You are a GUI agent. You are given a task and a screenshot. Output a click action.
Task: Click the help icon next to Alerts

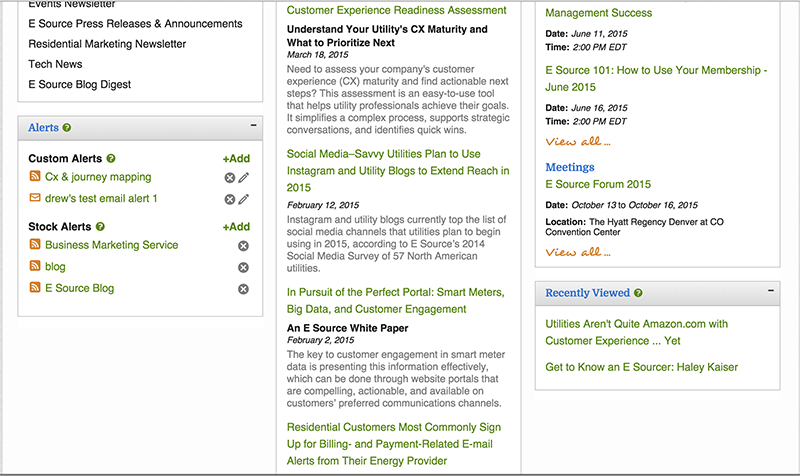pyautogui.click(x=67, y=128)
